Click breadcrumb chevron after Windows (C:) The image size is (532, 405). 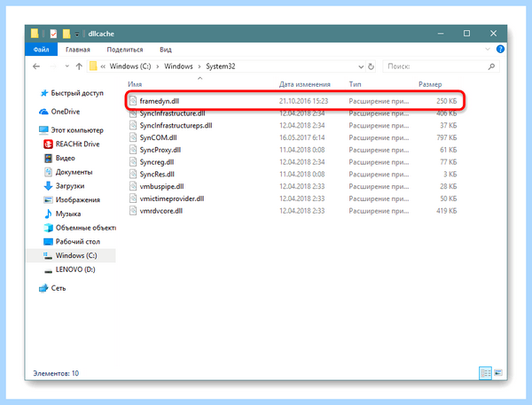click(158, 66)
